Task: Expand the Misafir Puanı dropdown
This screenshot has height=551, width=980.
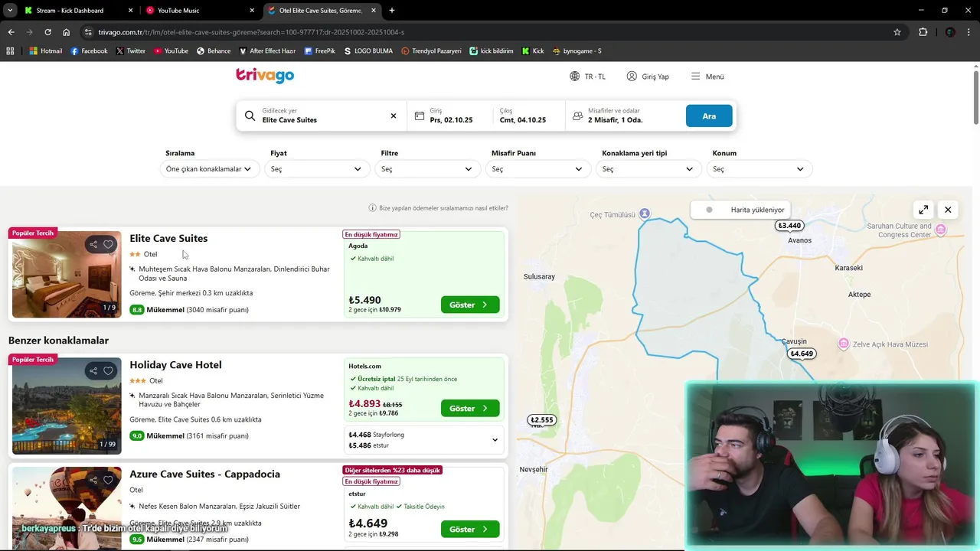Action: click(537, 169)
